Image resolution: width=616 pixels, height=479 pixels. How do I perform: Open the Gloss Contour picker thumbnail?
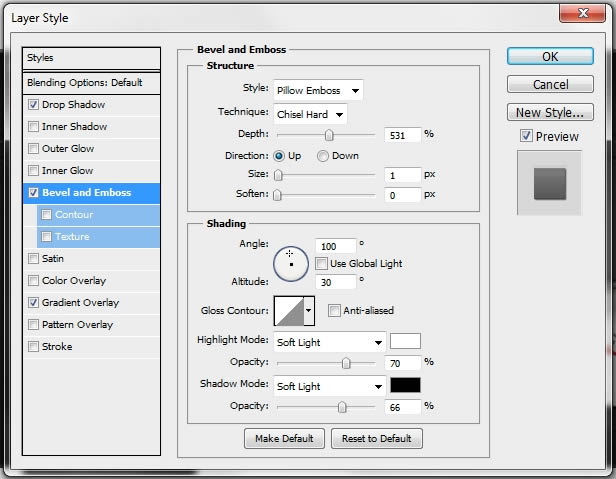[289, 311]
